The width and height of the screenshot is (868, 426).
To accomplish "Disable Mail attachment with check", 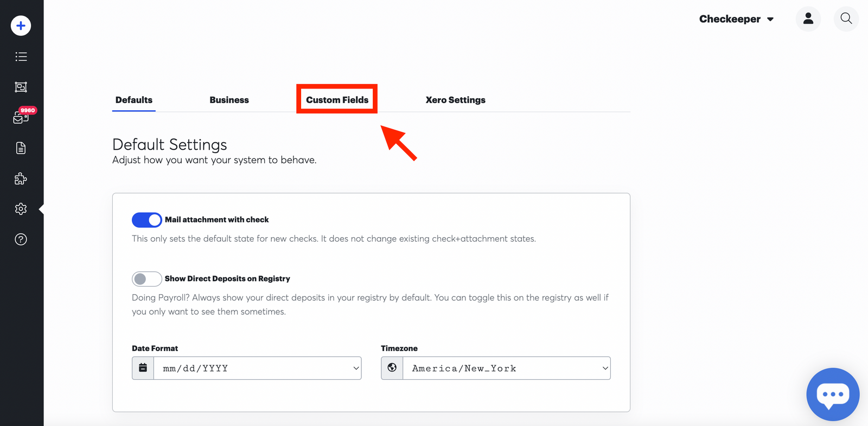I will click(x=146, y=220).
